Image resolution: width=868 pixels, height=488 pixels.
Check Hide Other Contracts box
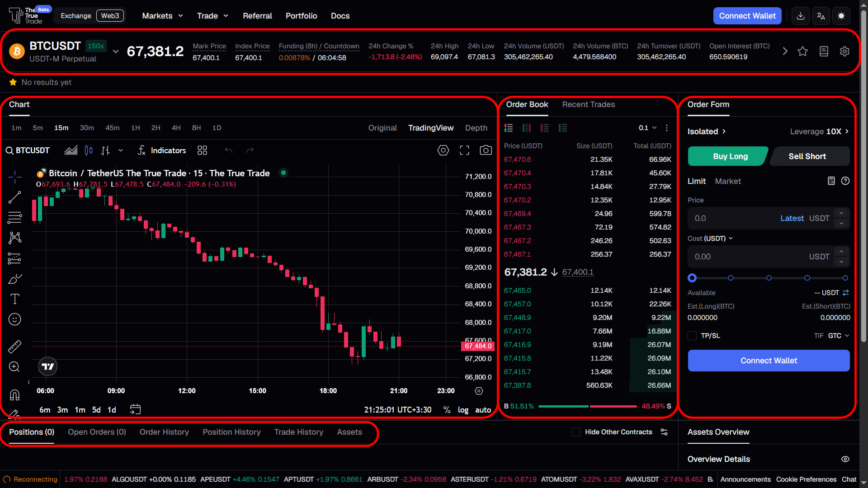pos(576,432)
